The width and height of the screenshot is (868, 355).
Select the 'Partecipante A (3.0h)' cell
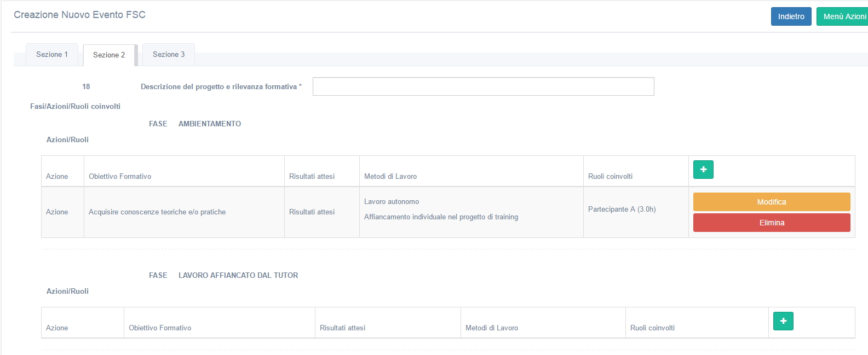coord(622,209)
